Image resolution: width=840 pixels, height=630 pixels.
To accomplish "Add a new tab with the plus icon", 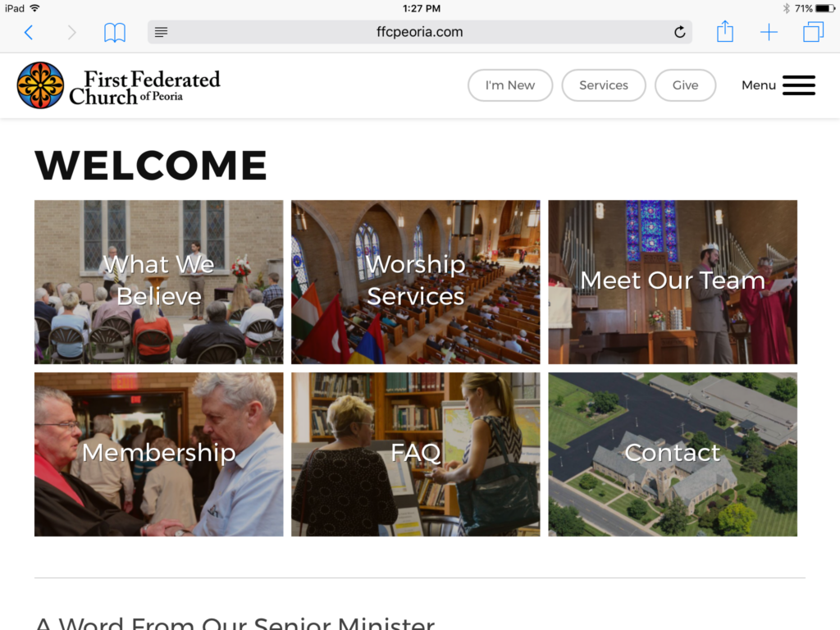I will tap(769, 32).
